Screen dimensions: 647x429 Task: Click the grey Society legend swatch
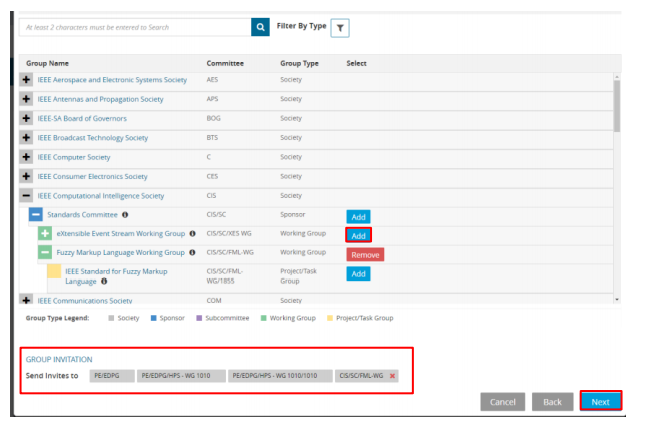pos(111,318)
